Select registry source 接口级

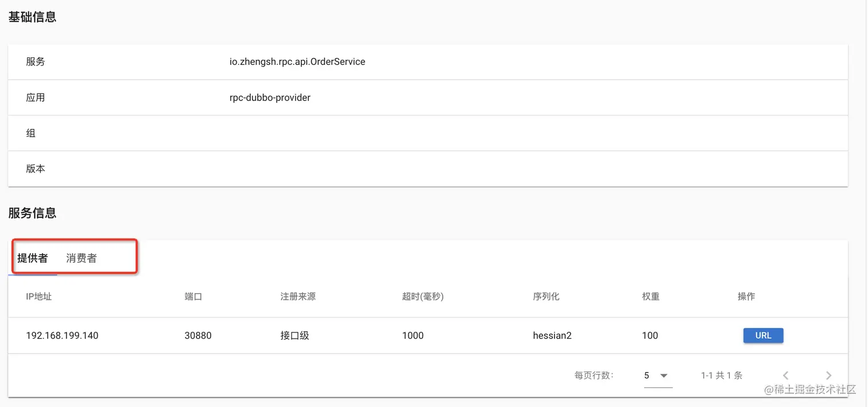click(x=295, y=336)
